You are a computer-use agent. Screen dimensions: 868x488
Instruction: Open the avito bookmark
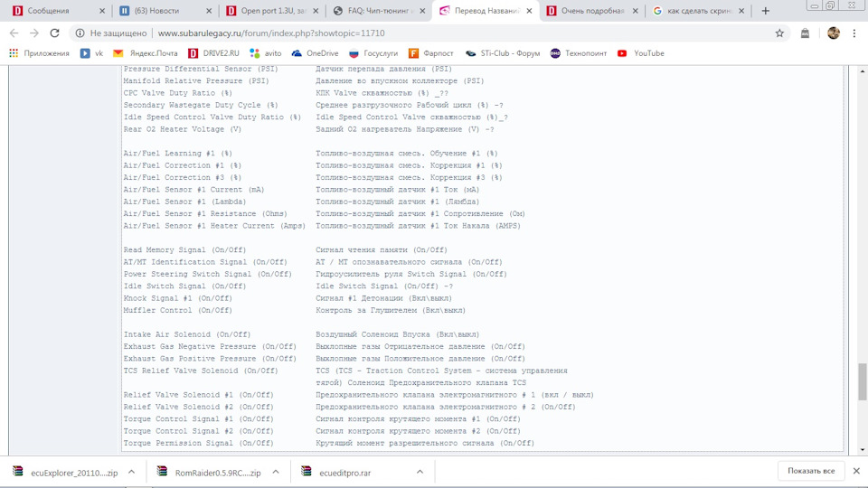coord(266,53)
